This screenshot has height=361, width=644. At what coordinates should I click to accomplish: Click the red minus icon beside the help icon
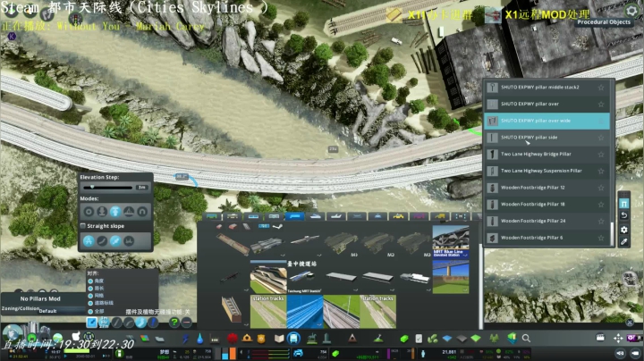click(x=186, y=323)
